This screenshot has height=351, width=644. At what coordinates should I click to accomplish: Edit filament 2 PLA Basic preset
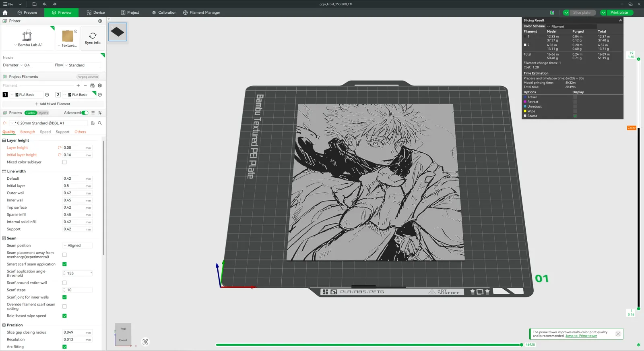tap(100, 95)
